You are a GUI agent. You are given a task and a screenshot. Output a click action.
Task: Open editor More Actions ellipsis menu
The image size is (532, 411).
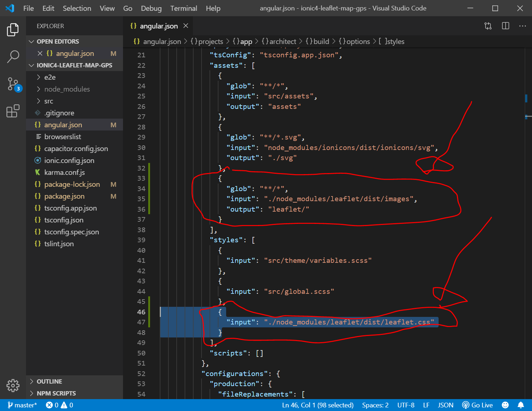522,26
